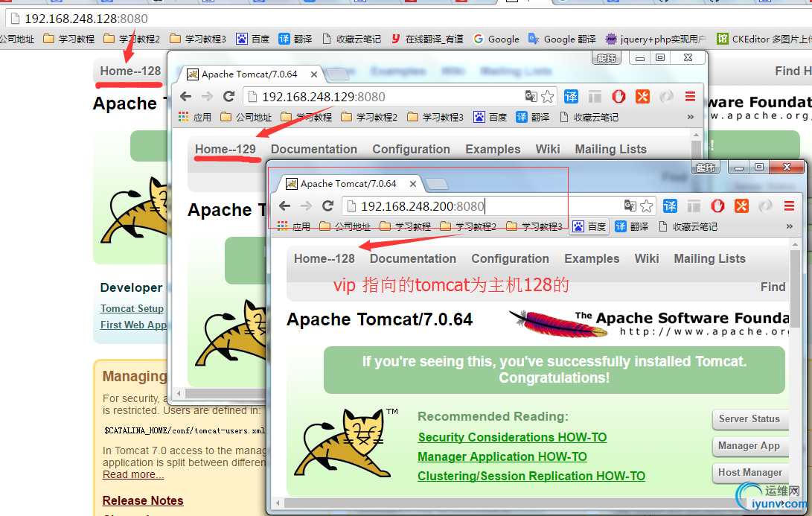The image size is (812, 516).
Task: Bookmark the page using the star in the 192.168.248.129 window
Action: point(547,96)
